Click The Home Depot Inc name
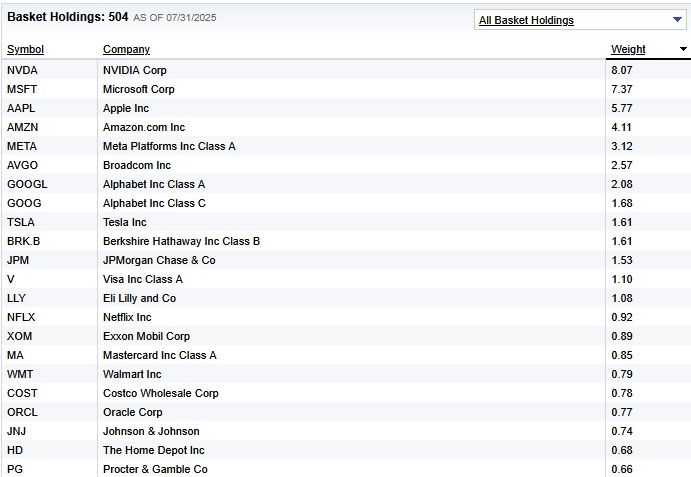Image resolution: width=691 pixels, height=477 pixels. point(154,450)
